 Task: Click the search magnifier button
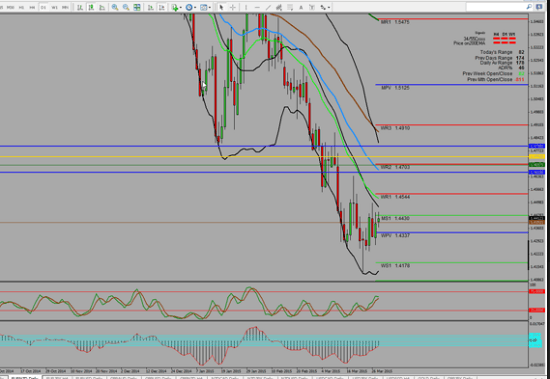click(x=529, y=7)
